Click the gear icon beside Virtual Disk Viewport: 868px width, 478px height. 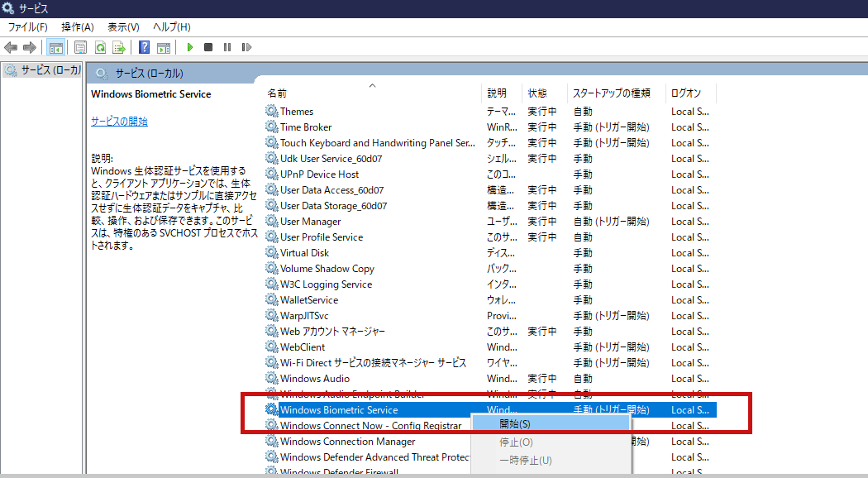click(271, 252)
